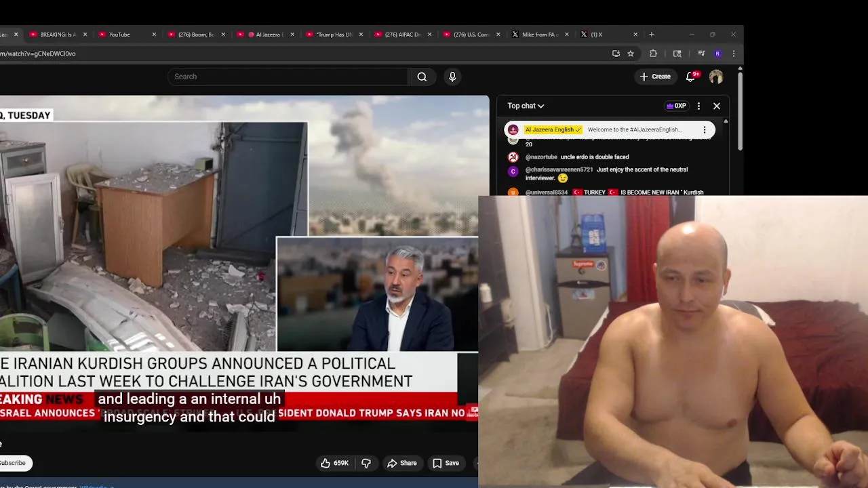Switch to the '(276) U.S. Com...' tab
Image resolution: width=868 pixels, height=488 pixels.
(x=471, y=35)
